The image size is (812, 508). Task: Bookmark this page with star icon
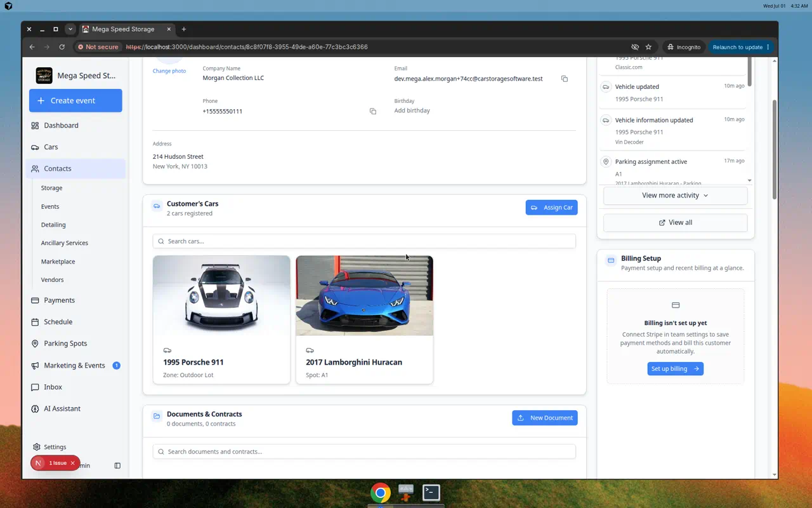[648, 47]
